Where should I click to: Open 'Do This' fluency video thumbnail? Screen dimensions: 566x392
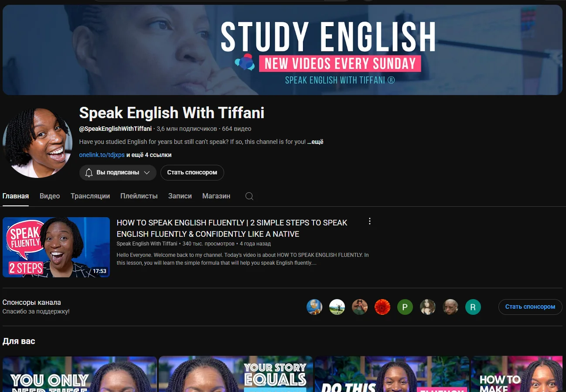tap(392, 374)
